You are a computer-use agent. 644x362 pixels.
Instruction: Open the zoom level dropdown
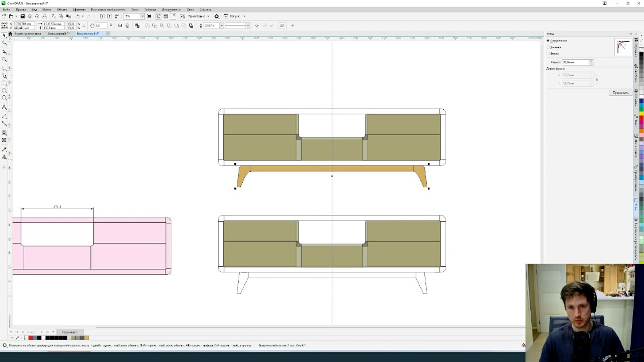[x=142, y=17]
